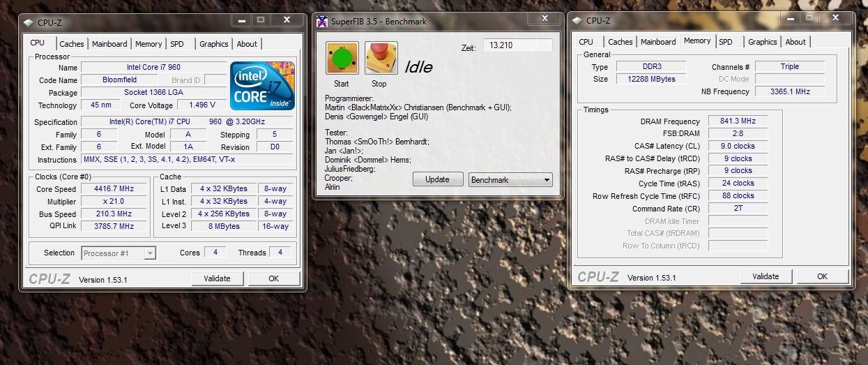Click the Update button in SuperFIB
This screenshot has width=868, height=365.
click(x=437, y=179)
